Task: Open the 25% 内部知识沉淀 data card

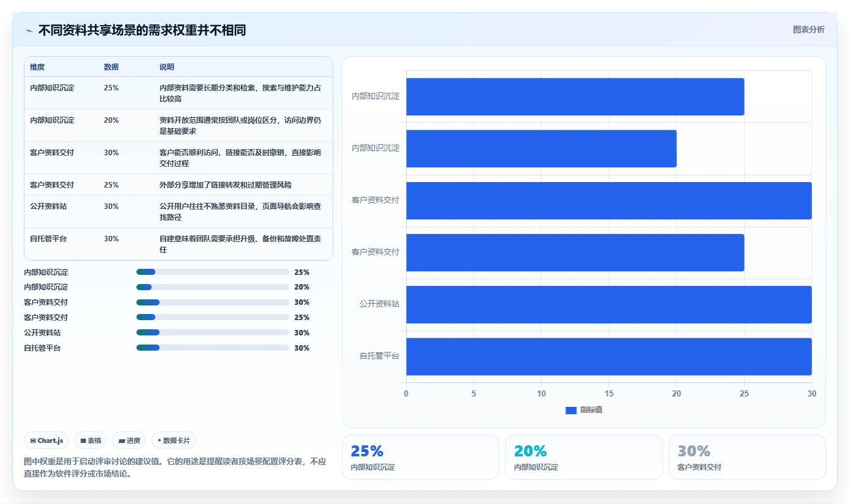Action: point(420,457)
